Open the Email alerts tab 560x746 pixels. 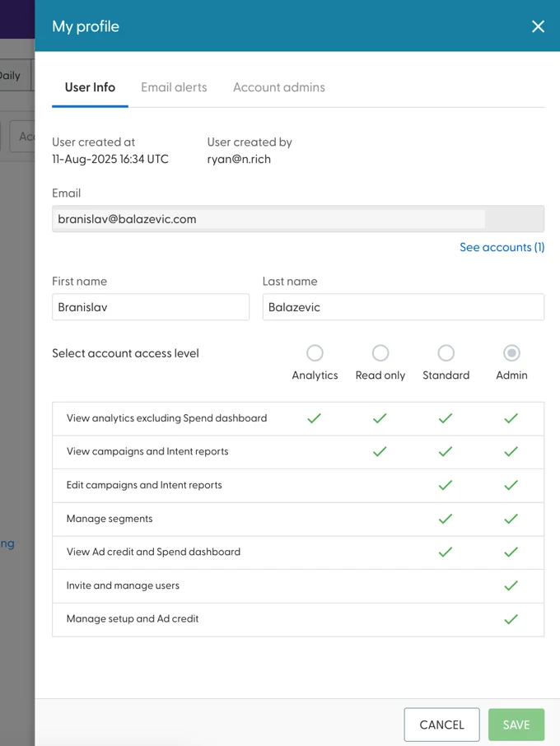tap(174, 87)
